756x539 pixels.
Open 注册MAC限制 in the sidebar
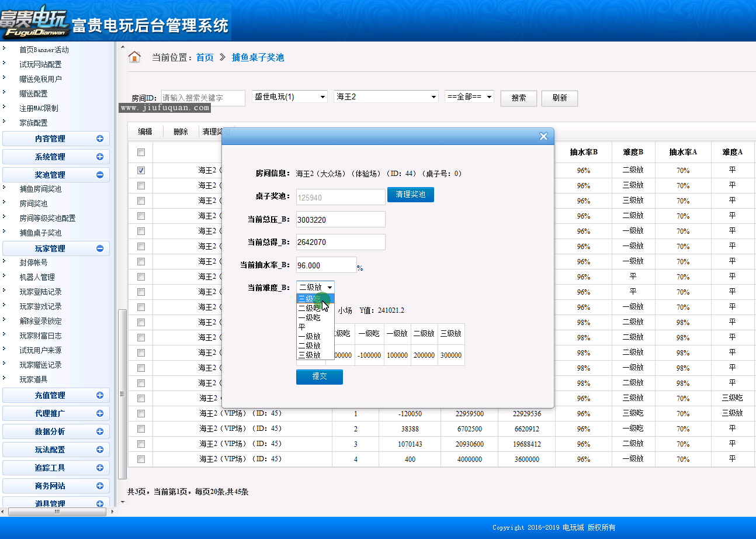[39, 108]
